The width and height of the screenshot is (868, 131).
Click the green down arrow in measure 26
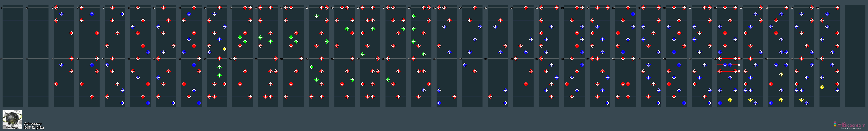point(316,80)
